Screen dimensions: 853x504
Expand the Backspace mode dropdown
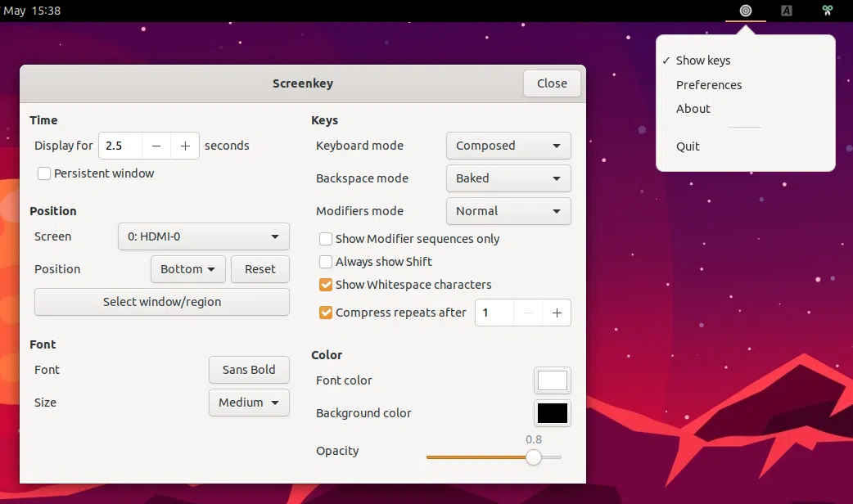[x=508, y=178]
